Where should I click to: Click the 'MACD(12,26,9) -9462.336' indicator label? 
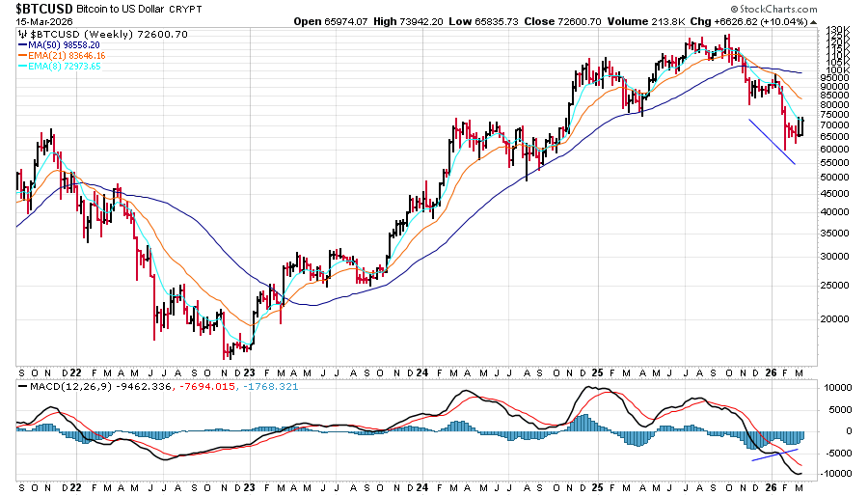(101, 386)
